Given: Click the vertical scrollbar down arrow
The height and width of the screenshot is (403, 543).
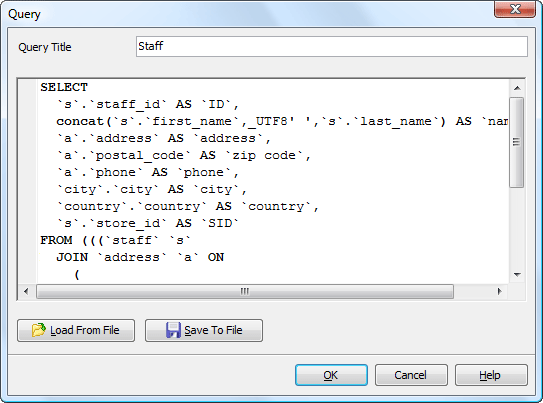Looking at the screenshot, I should pyautogui.click(x=517, y=275).
